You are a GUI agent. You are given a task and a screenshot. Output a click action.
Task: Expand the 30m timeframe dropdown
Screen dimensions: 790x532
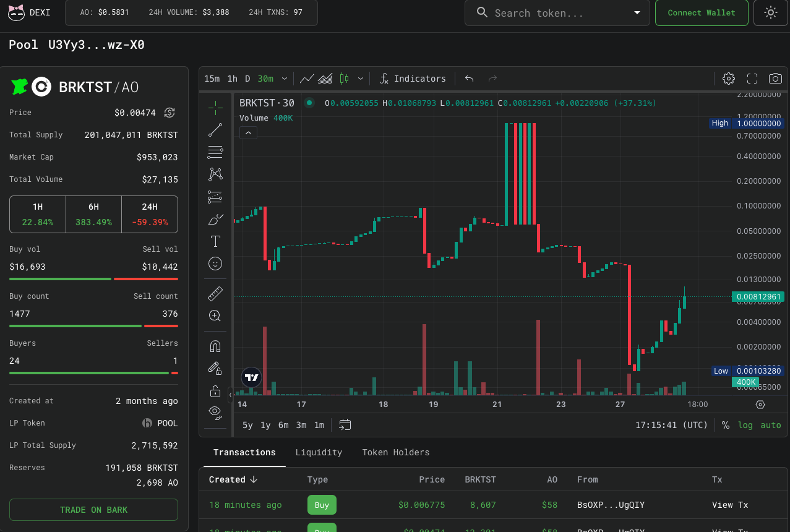285,79
